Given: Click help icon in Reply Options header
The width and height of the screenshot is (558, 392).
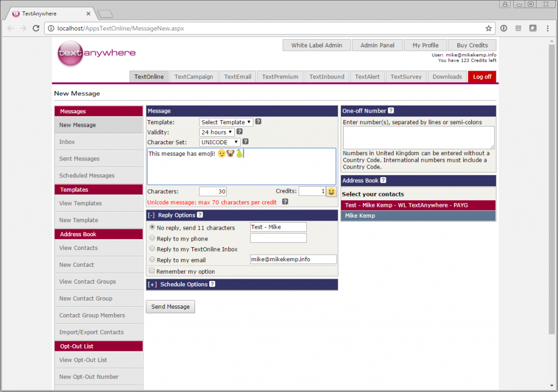Looking at the screenshot, I should (x=200, y=215).
